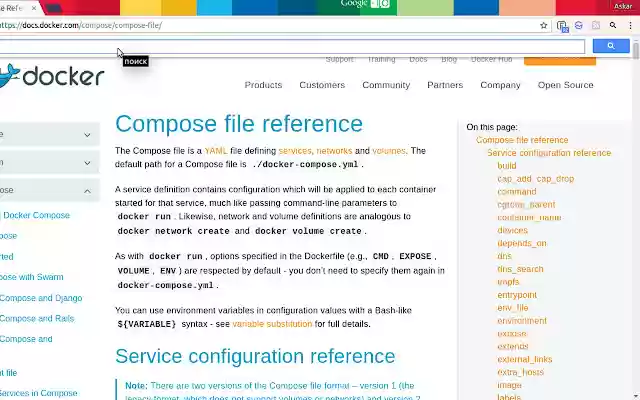This screenshot has width=640, height=400.
Task: Jump to environment in page contents
Action: (x=522, y=320)
